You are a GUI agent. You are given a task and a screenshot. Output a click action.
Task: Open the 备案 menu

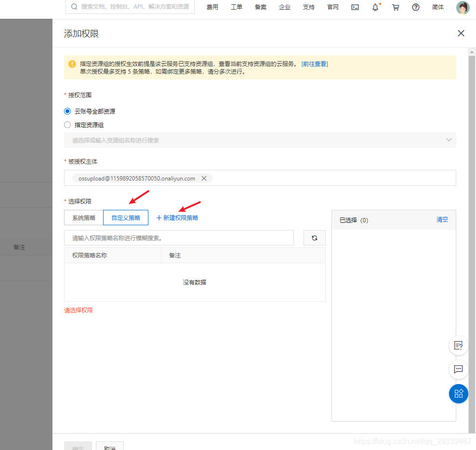[261, 7]
